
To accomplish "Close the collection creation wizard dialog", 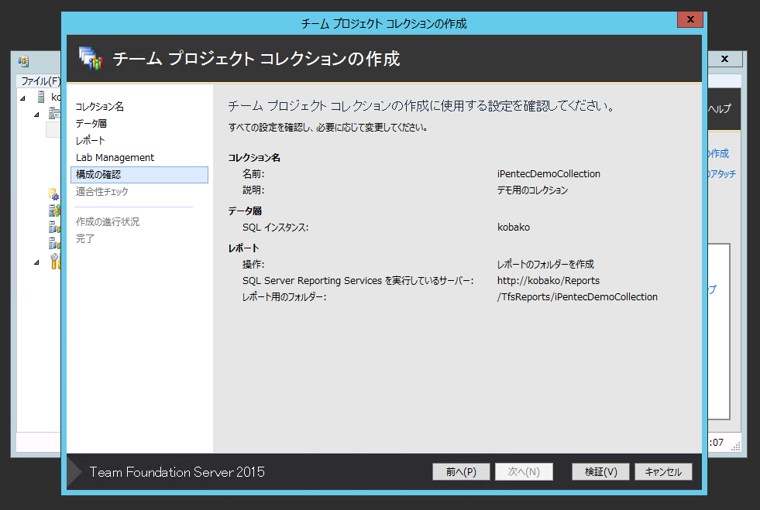I will 690,19.
